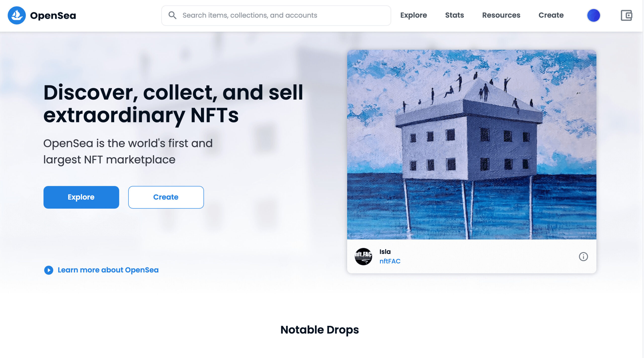The height and width of the screenshot is (358, 644).
Task: Click the Notable Drops heading
Action: (x=319, y=330)
